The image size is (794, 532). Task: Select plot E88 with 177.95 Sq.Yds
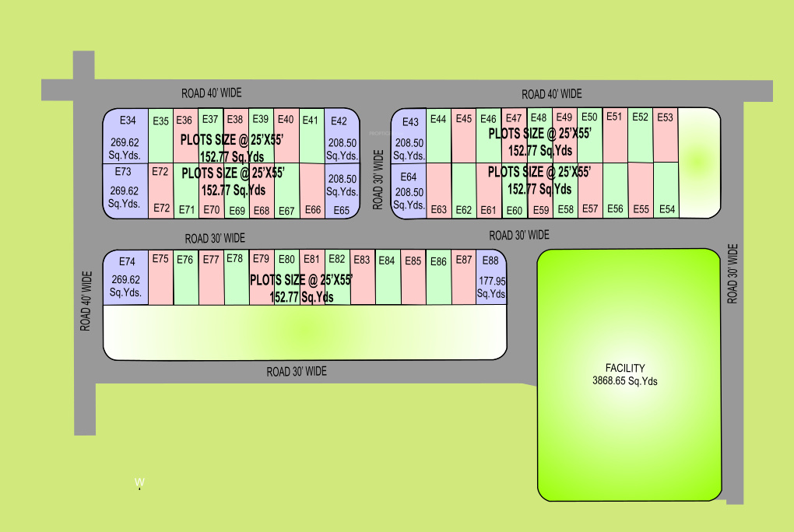490,277
